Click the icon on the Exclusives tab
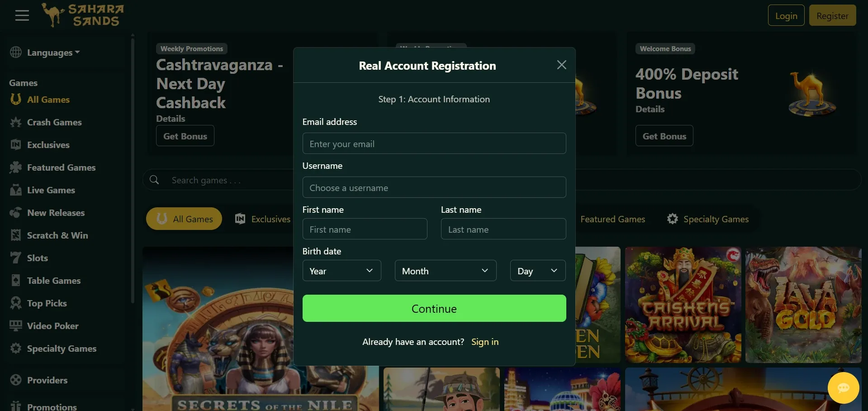 pyautogui.click(x=240, y=219)
